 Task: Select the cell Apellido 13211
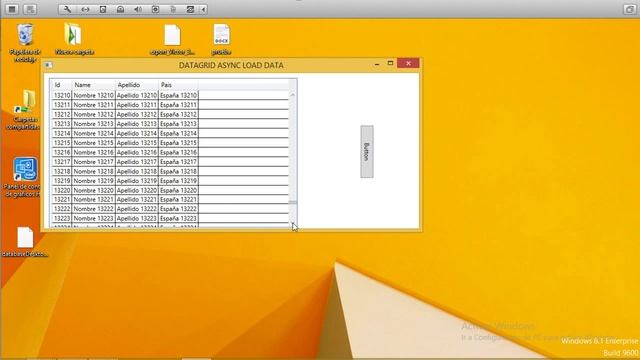[137, 105]
